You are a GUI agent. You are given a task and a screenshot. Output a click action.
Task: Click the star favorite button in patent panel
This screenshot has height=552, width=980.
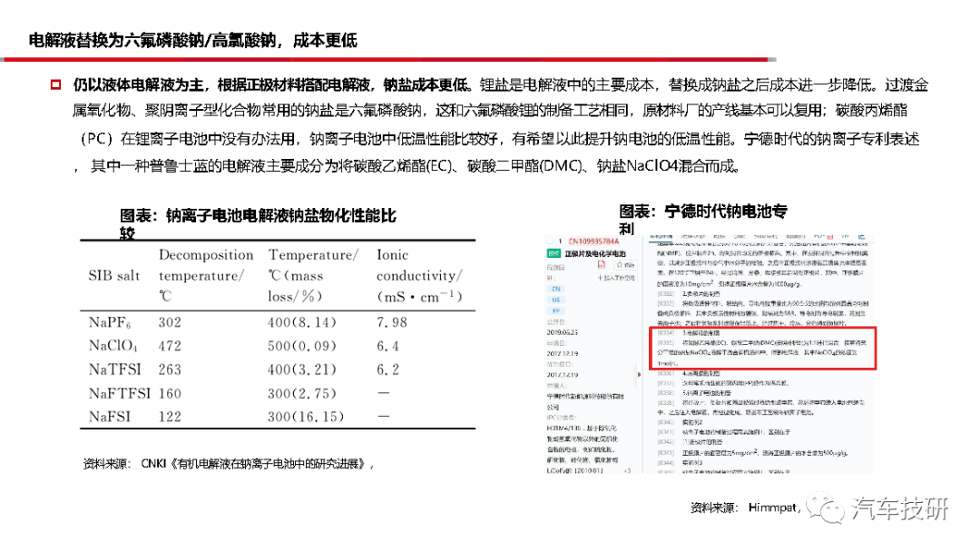point(625,265)
